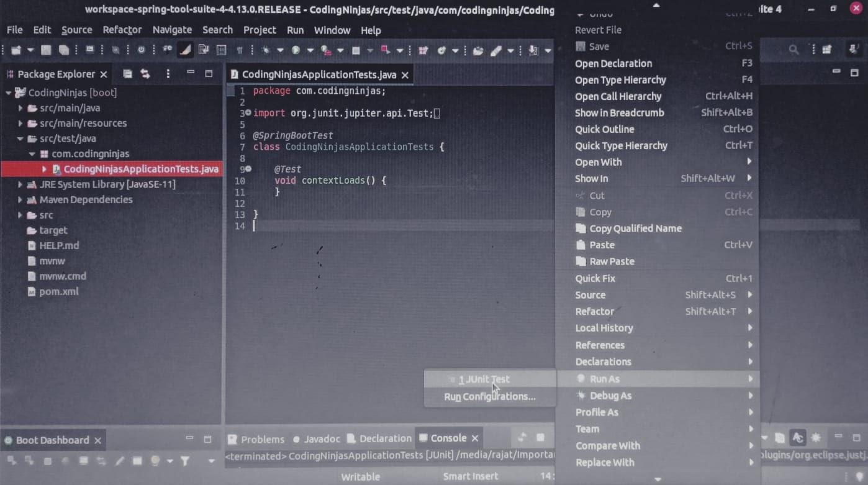
Task: Unfold collapsed imports marker on line 3
Action: (248, 113)
